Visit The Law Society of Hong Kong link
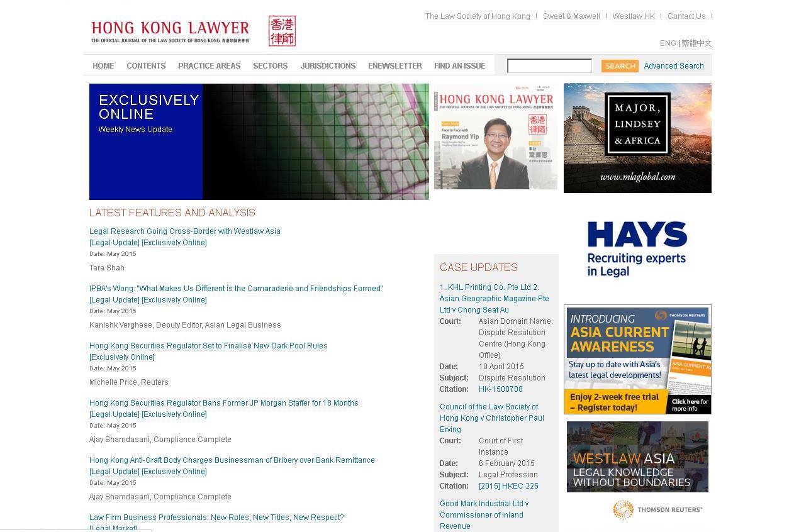794x532 pixels. (x=478, y=16)
